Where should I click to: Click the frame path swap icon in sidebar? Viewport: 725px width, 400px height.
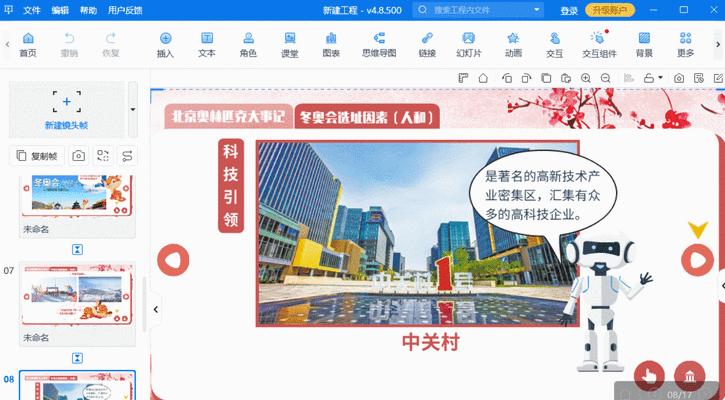(127, 156)
